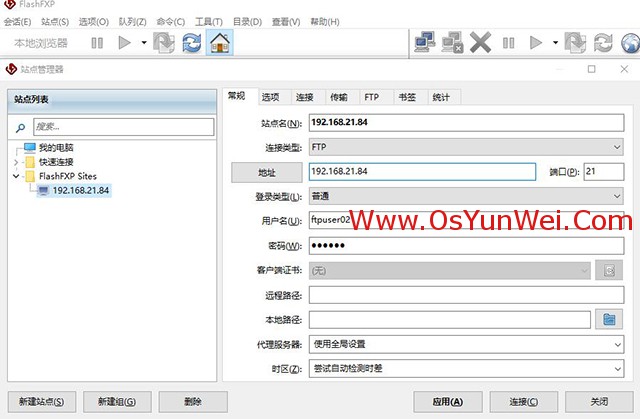Click the globe icon in toolbar
The width and height of the screenshot is (640, 419).
[631, 43]
